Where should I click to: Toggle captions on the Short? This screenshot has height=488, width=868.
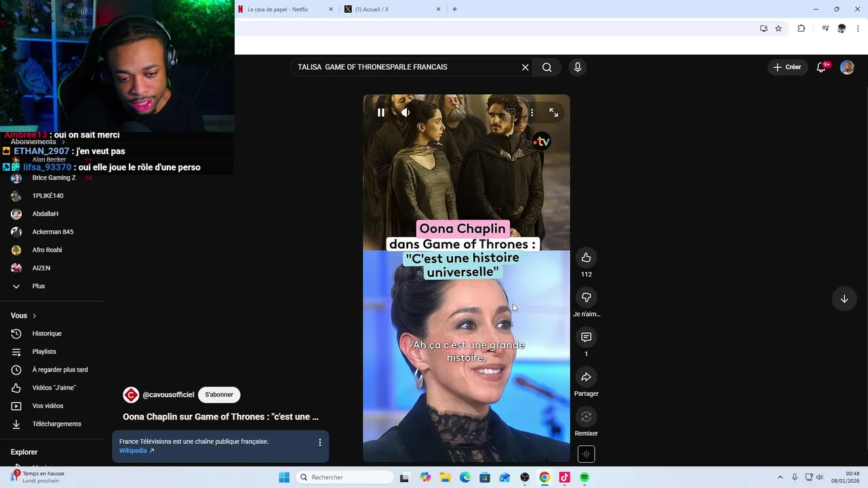[510, 113]
